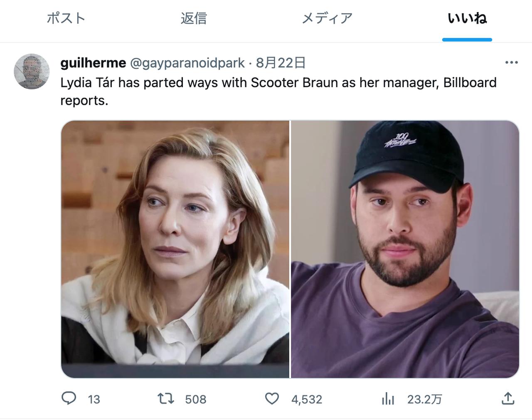Open the 返信 tab

[x=193, y=18]
